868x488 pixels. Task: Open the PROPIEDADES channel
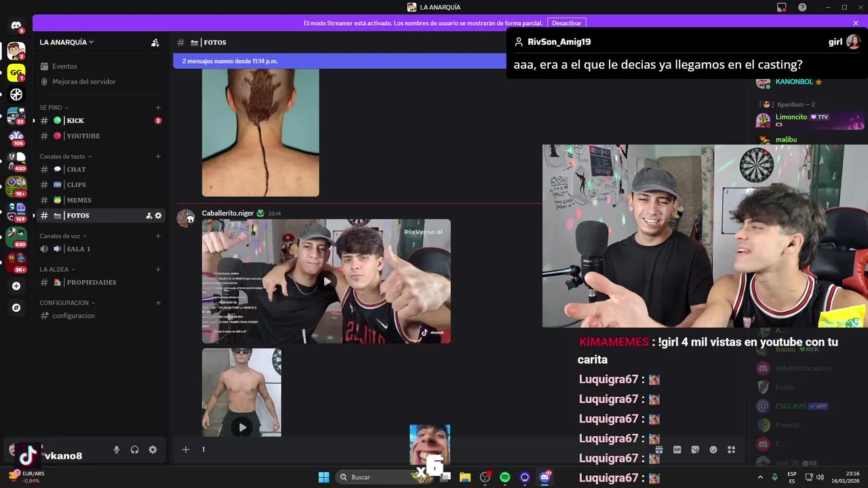100,282
